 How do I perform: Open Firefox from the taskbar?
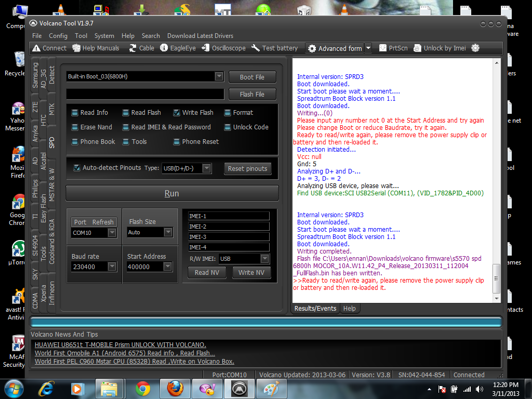click(x=176, y=389)
